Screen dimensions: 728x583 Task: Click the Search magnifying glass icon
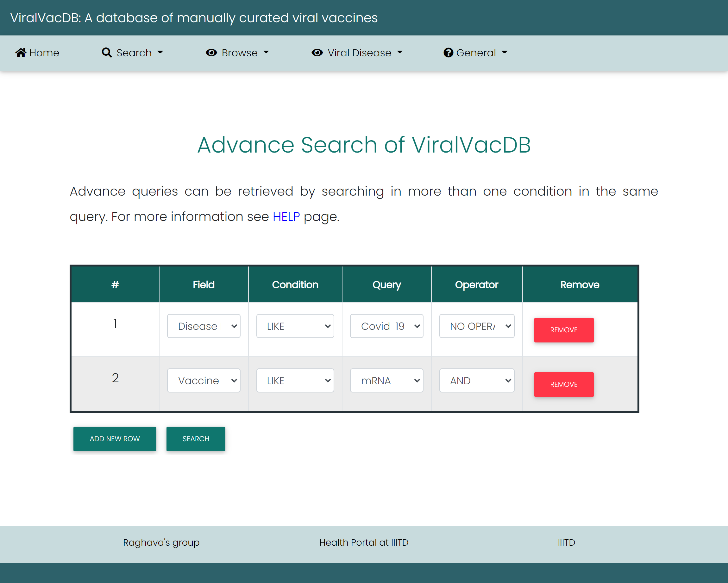(x=107, y=53)
